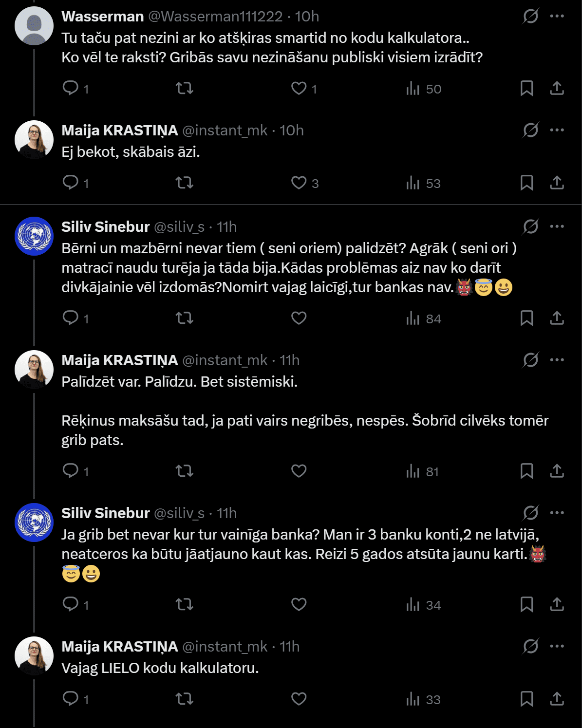
Task: Bookmark Siliv's "Ja grib bet nevar" tweet
Action: 526,604
